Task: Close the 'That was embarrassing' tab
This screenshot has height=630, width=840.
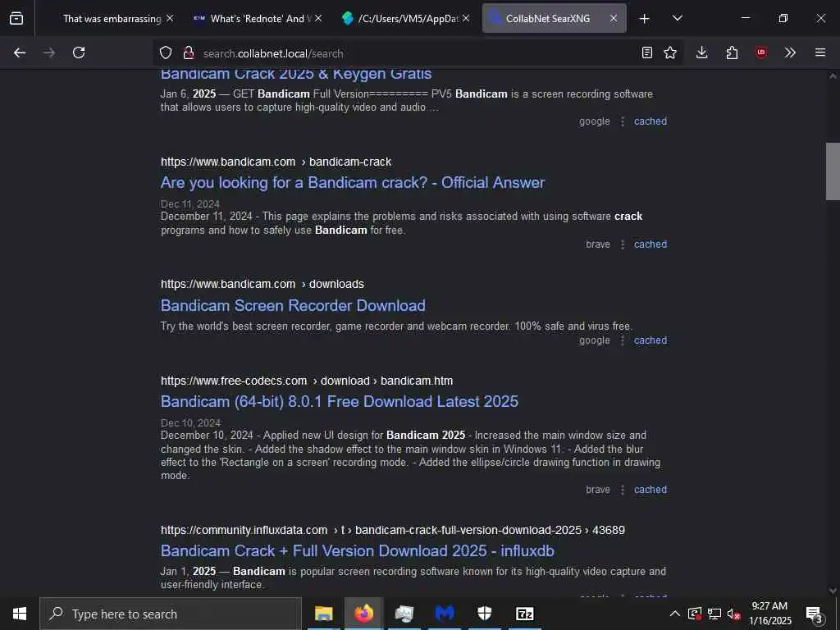Action: (x=170, y=18)
